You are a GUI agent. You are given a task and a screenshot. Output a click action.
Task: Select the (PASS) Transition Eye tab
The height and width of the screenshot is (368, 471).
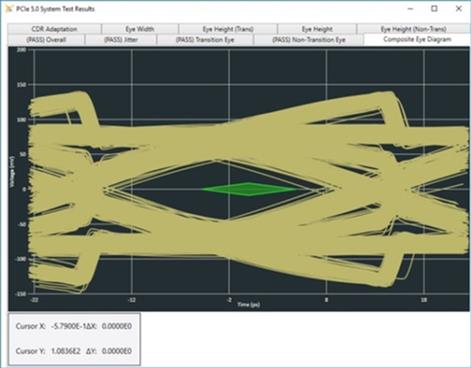(x=205, y=40)
